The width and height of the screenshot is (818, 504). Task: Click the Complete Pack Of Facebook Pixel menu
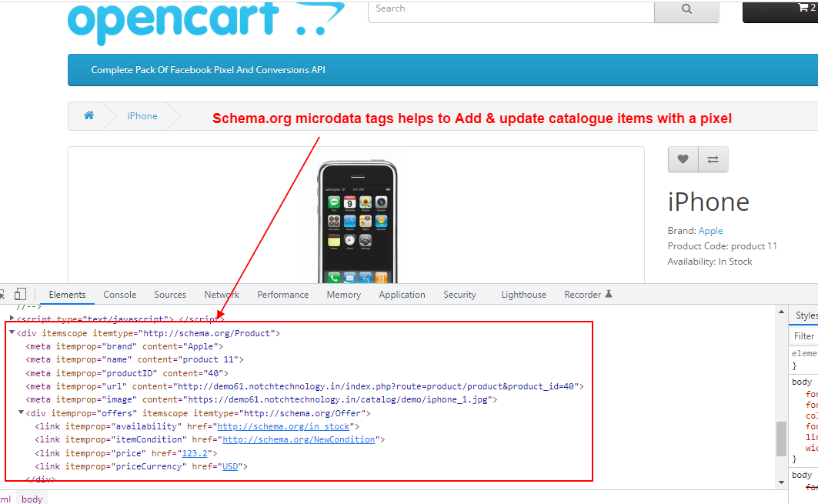[x=208, y=70]
